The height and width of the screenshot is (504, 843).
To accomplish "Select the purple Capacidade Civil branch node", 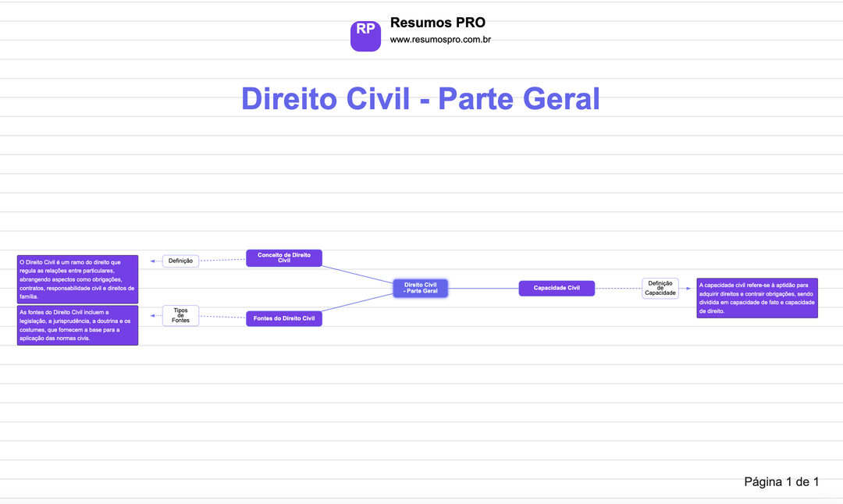I will point(557,288).
